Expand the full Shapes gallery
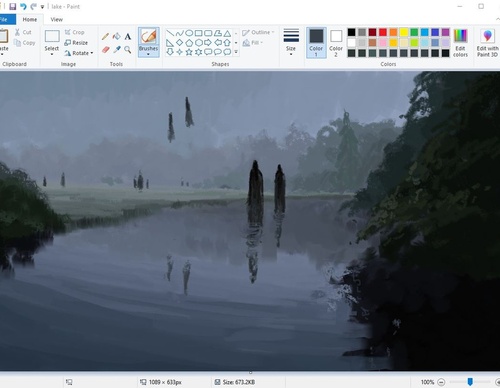 tap(236, 52)
